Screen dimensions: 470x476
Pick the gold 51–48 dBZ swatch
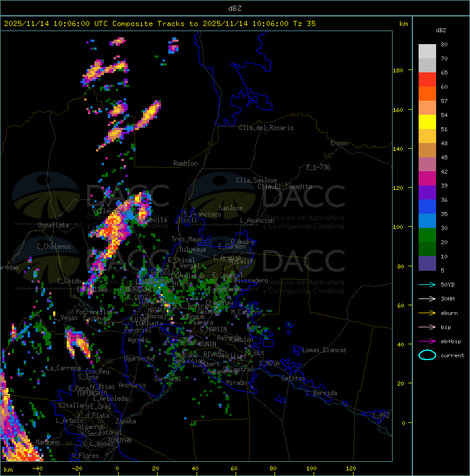427,136
